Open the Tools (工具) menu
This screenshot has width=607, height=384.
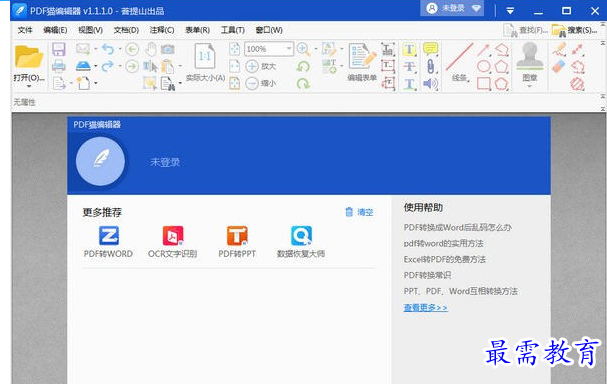point(233,30)
